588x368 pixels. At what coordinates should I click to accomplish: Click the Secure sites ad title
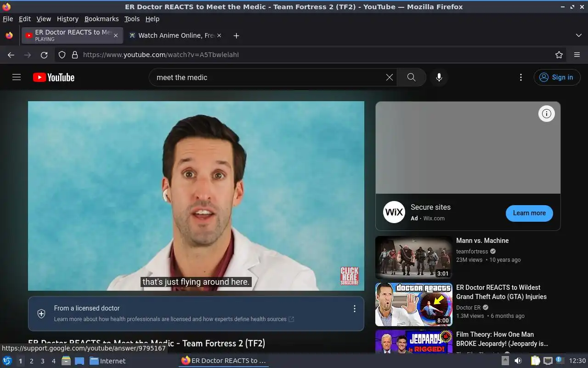pos(430,207)
